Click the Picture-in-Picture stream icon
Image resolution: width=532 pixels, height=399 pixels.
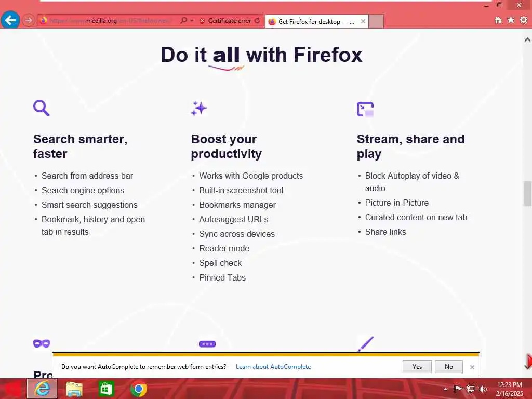pyautogui.click(x=365, y=109)
